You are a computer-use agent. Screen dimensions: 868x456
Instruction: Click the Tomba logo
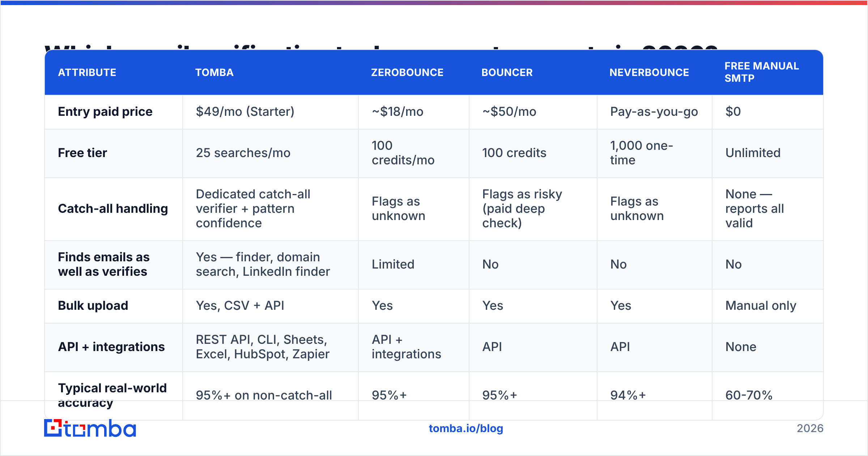pos(90,428)
